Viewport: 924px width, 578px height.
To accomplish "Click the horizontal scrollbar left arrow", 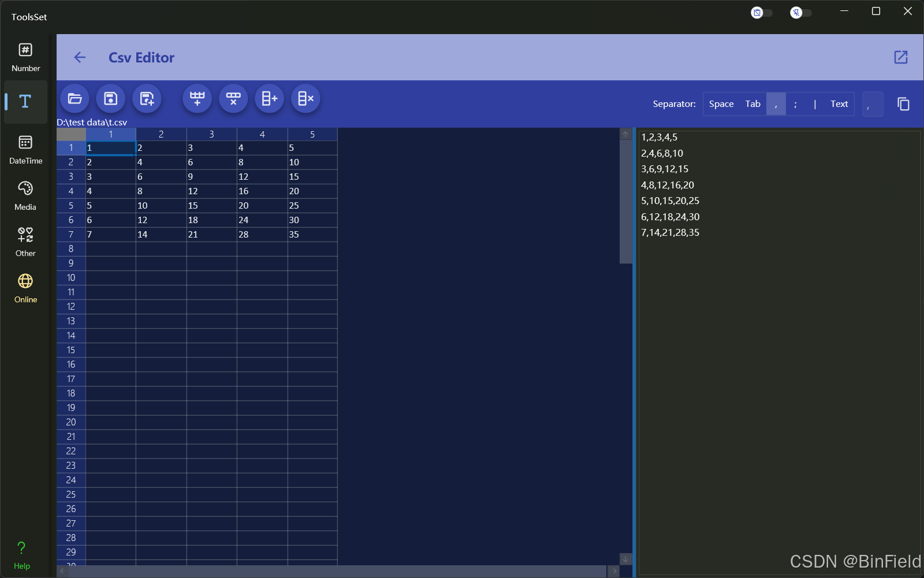I will [x=62, y=571].
